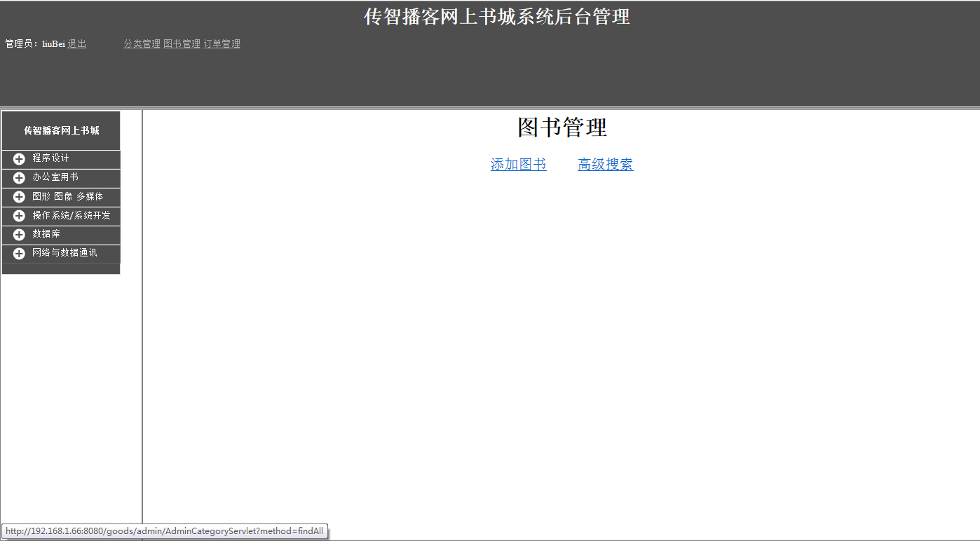Open the 图书管理 menu link

pyautogui.click(x=182, y=43)
